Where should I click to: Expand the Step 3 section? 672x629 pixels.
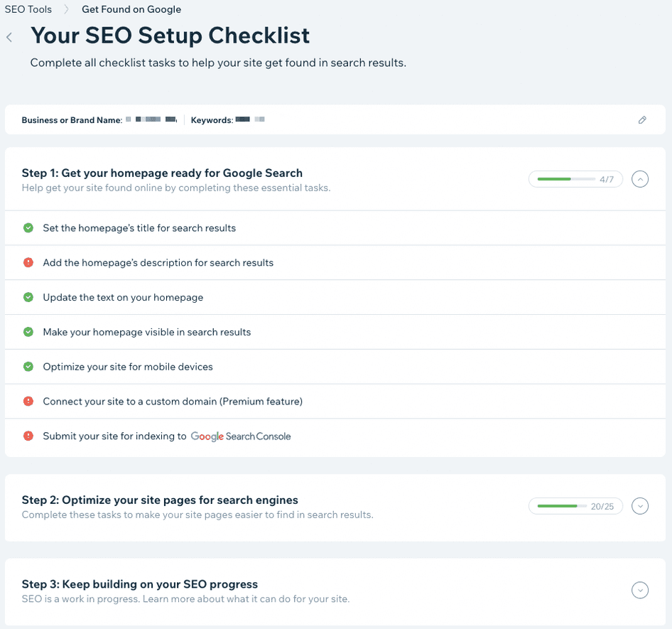(640, 590)
